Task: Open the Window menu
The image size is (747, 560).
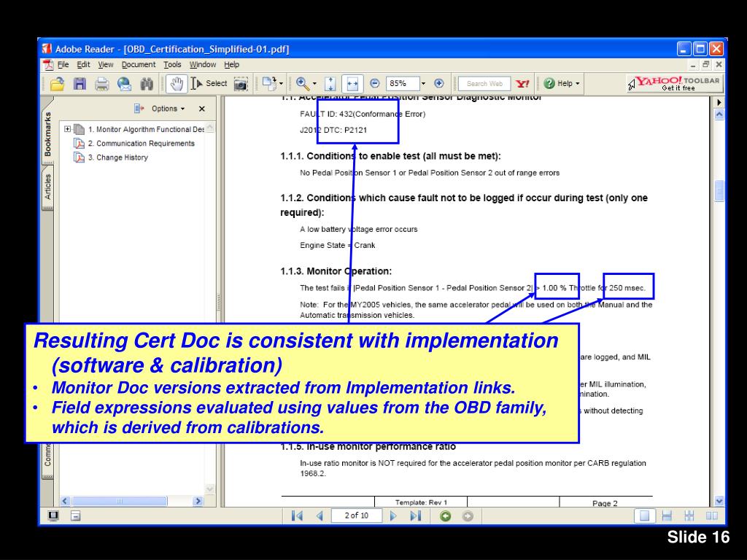Action: (x=203, y=65)
